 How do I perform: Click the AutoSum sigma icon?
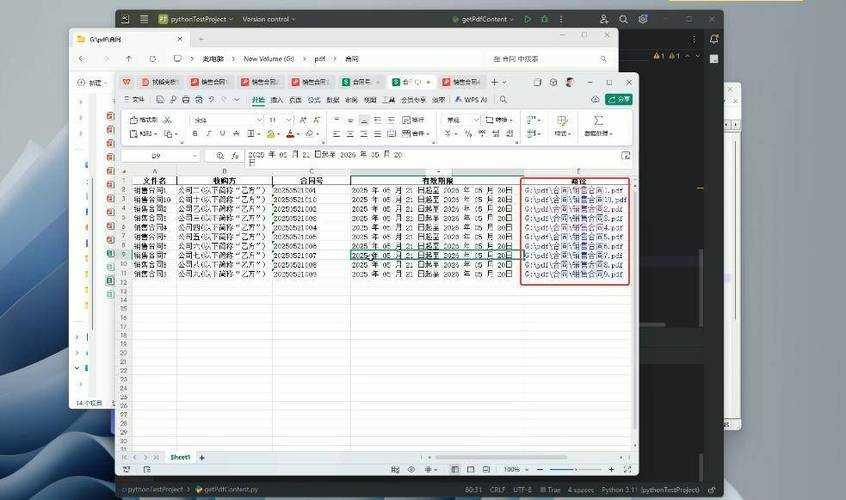(x=598, y=120)
